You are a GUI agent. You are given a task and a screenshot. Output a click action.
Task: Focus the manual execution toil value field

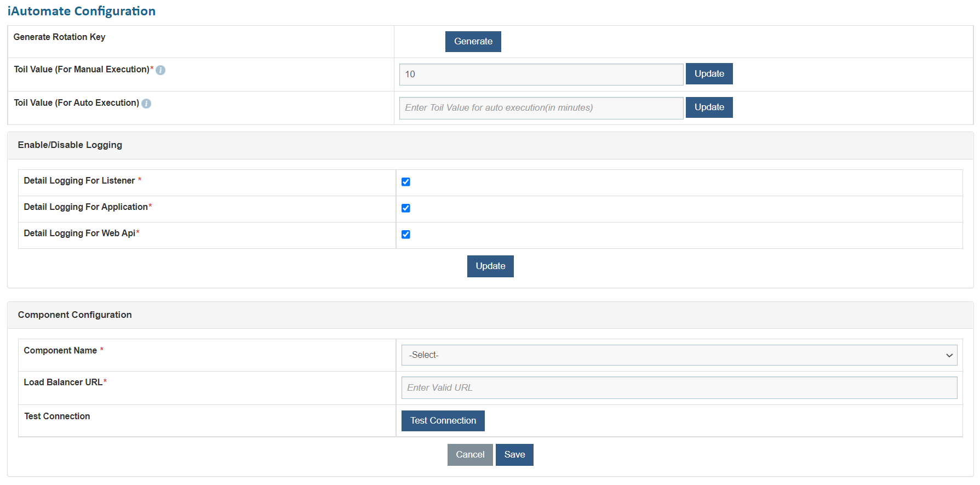(x=541, y=75)
